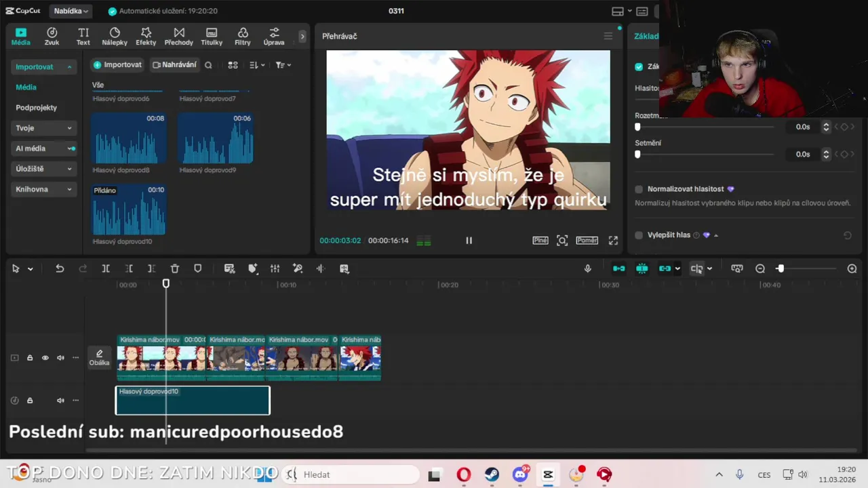Viewport: 868px width, 488px height.
Task: Click the Setmění fade-out slider handle
Action: point(637,154)
